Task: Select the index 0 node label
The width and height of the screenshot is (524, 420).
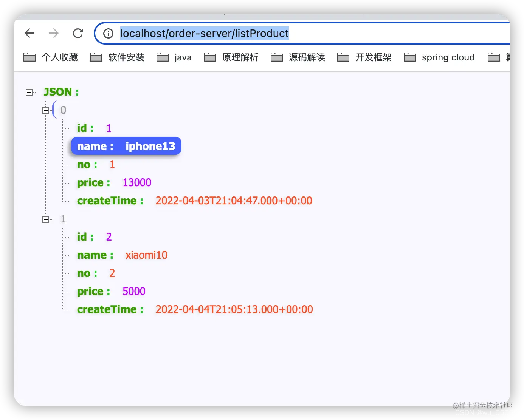Action: tap(63, 110)
